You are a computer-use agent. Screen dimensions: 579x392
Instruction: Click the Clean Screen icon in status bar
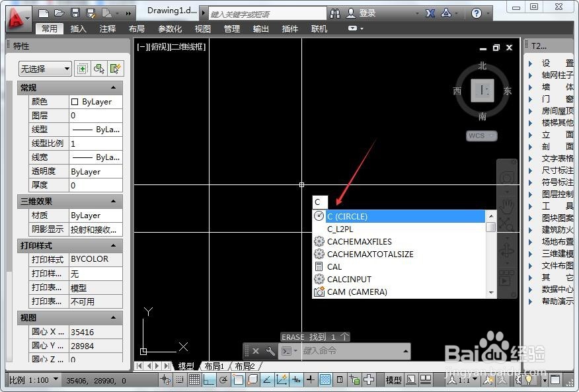(555, 379)
